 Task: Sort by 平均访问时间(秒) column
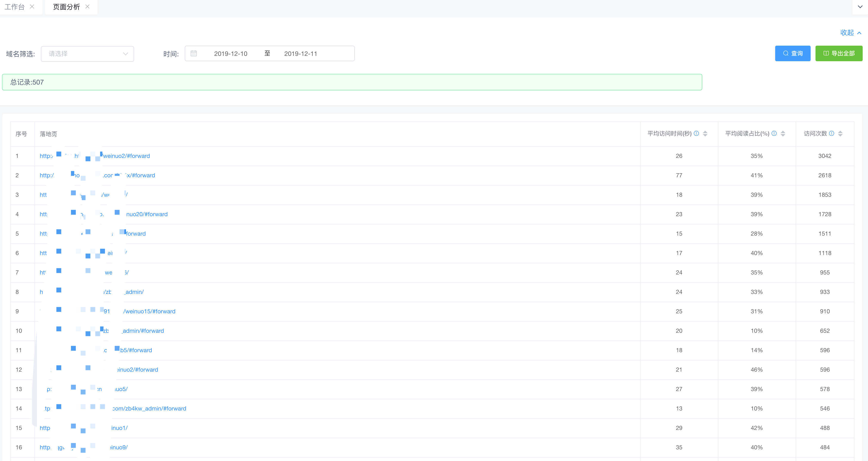[705, 134]
